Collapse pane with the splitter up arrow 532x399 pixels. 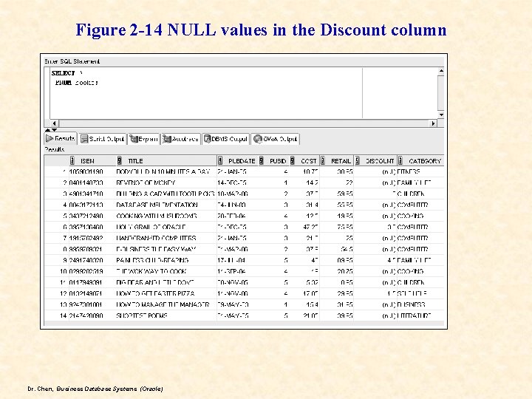47,130
